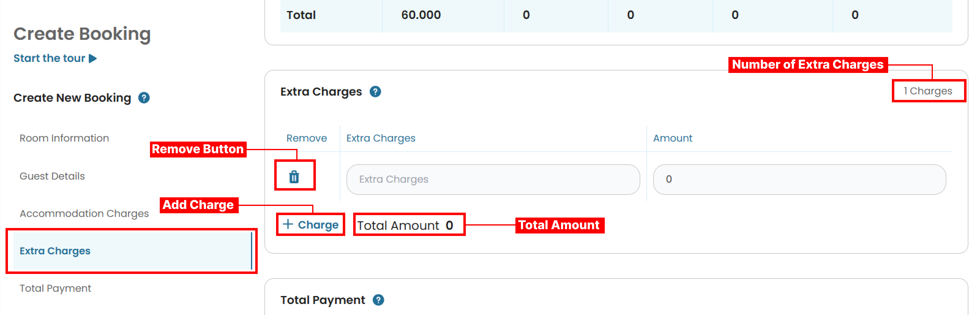Click the Start the tour link
Screen dimensions: 980x315
[49, 58]
